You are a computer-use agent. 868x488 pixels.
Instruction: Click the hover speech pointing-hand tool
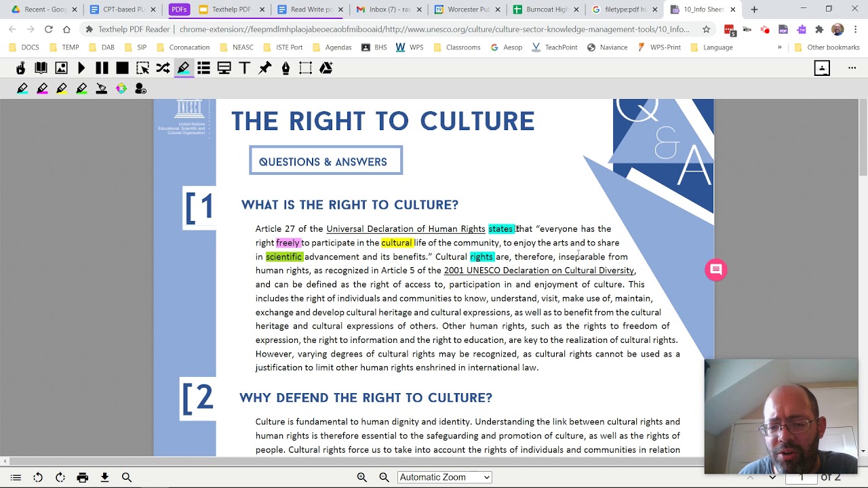21,68
